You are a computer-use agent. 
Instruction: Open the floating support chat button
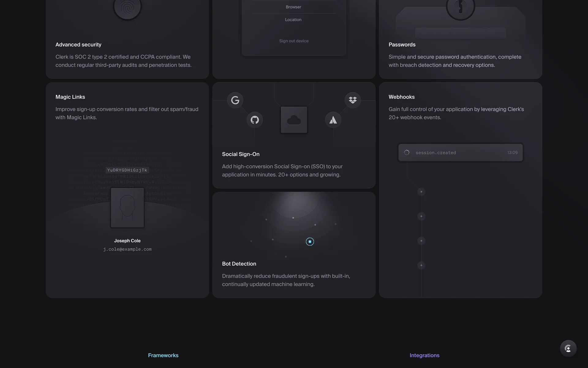pyautogui.click(x=568, y=348)
